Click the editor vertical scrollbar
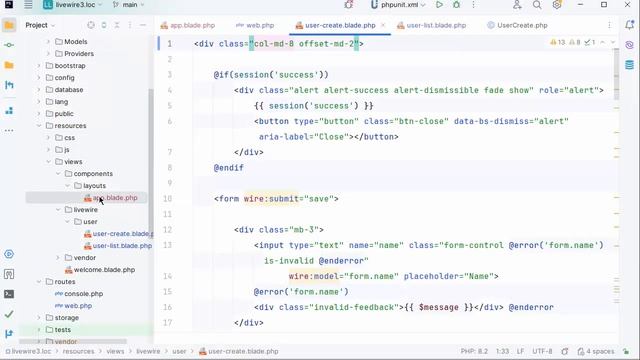Image resolution: width=640 pixels, height=360 pixels. point(616,75)
